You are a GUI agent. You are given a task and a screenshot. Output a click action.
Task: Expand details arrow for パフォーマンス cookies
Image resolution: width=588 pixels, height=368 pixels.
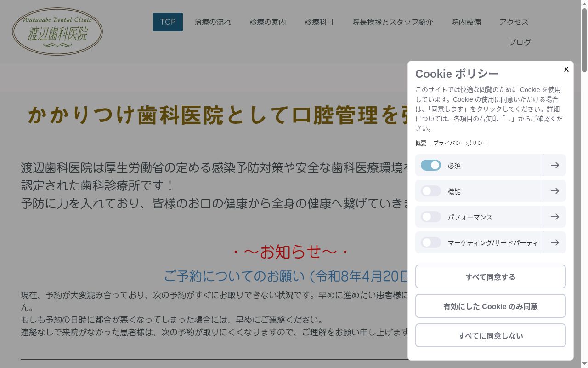554,217
